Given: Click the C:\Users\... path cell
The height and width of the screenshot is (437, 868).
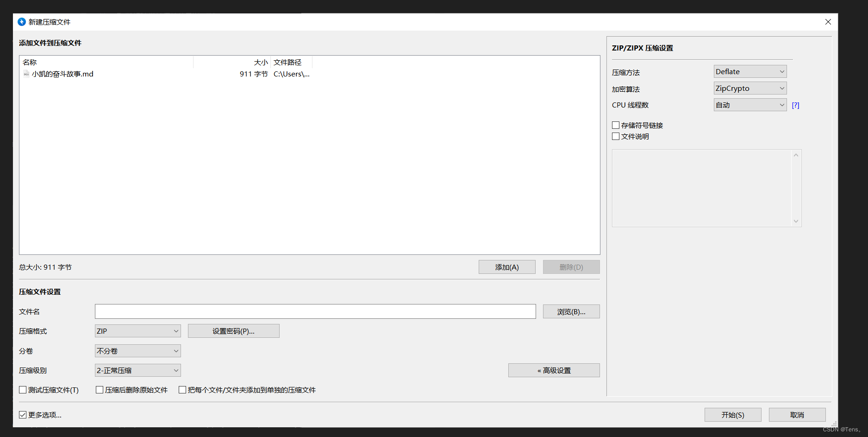Looking at the screenshot, I should click(292, 74).
